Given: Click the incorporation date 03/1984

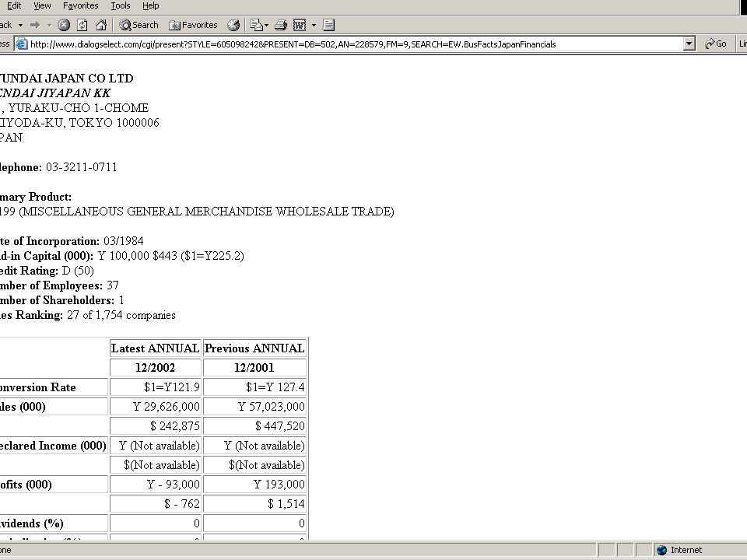Looking at the screenshot, I should coord(124,241).
